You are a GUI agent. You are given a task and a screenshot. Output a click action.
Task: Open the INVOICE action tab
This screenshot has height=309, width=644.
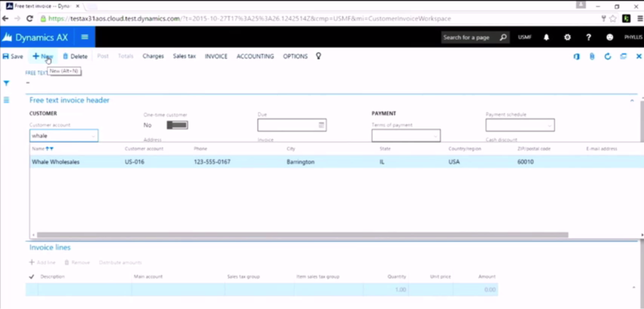click(216, 57)
